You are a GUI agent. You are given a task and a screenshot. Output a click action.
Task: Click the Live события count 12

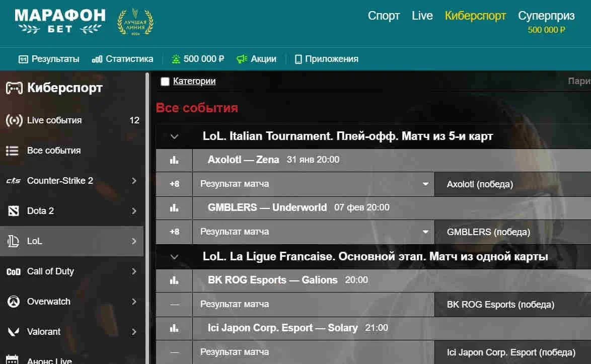pyautogui.click(x=134, y=121)
